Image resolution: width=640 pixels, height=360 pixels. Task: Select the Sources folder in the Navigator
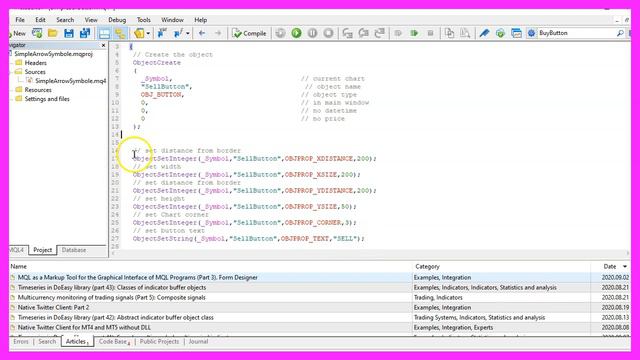(35, 72)
